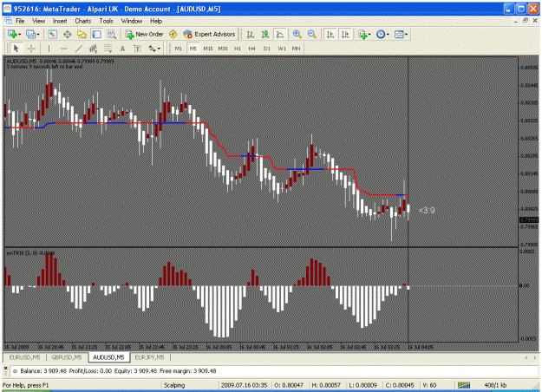Switch timeframe to M30
542x392 pixels.
click(x=223, y=49)
